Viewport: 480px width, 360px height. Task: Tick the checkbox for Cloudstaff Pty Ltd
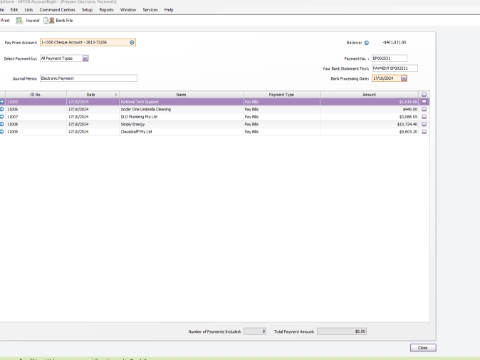click(x=424, y=132)
